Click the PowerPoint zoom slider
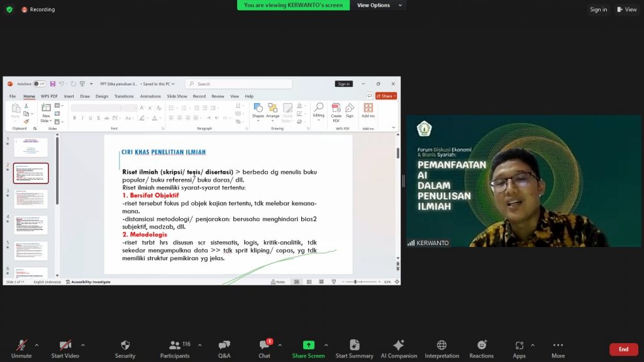This screenshot has height=362, width=644. [x=355, y=282]
